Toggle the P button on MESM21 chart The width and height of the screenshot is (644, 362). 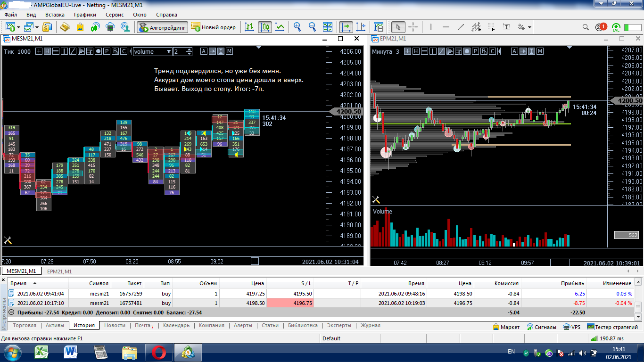pyautogui.click(x=107, y=51)
